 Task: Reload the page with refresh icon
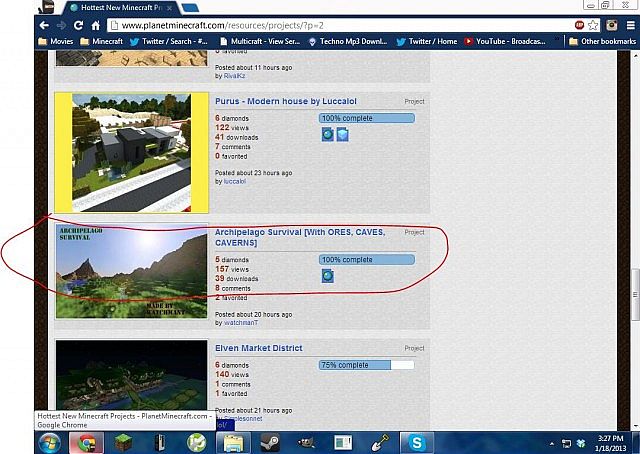click(x=78, y=25)
